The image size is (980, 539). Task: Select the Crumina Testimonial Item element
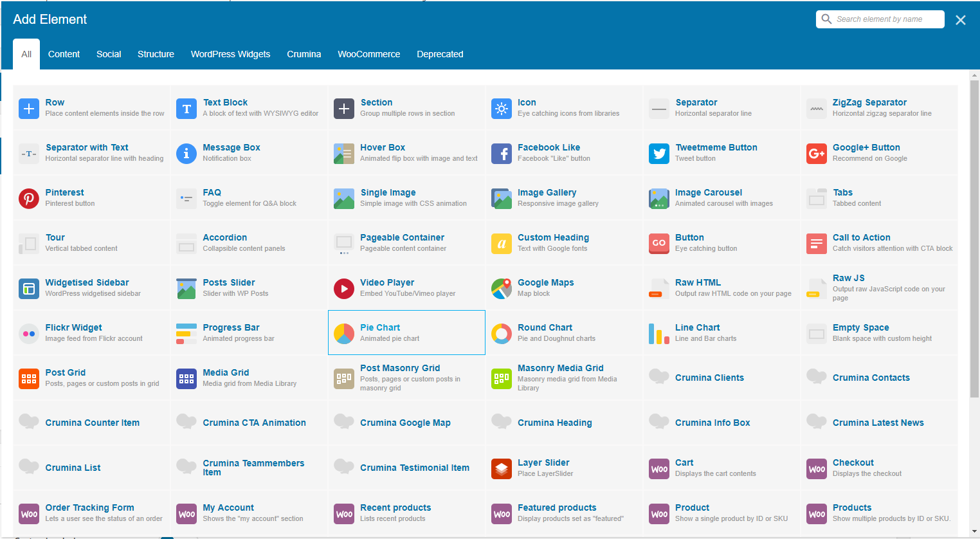click(406, 468)
